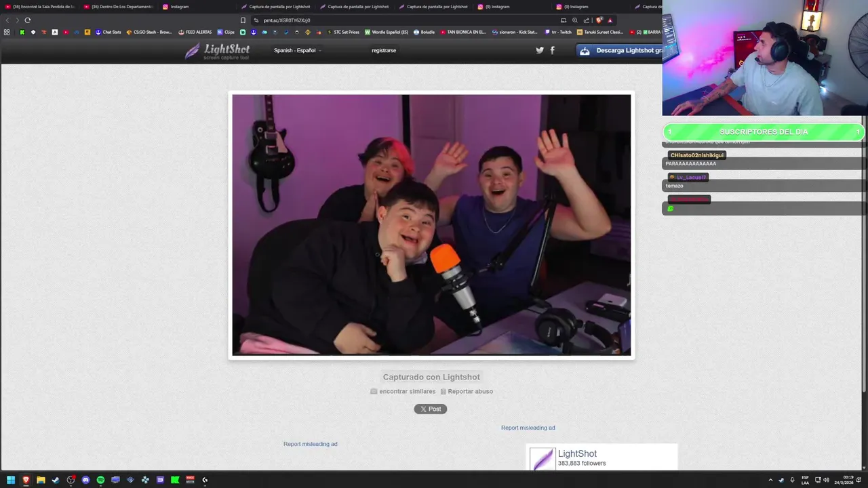The width and height of the screenshot is (868, 488).
Task: Open the zoom magnifier icon in address bar
Action: pos(575,20)
